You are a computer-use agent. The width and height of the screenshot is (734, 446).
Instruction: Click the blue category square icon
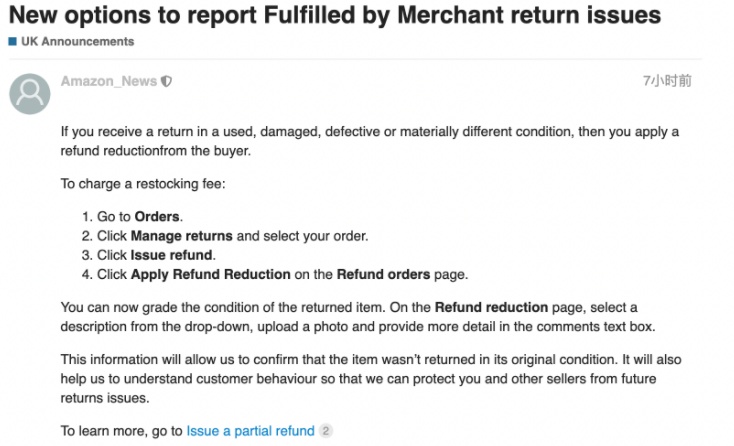12,42
